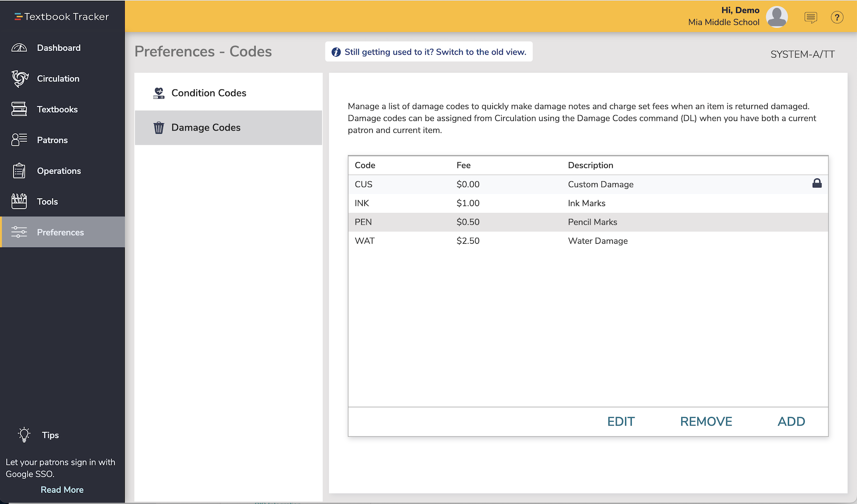Click the ADD button to create a code
Screen dimensions: 857x504
pyautogui.click(x=791, y=421)
